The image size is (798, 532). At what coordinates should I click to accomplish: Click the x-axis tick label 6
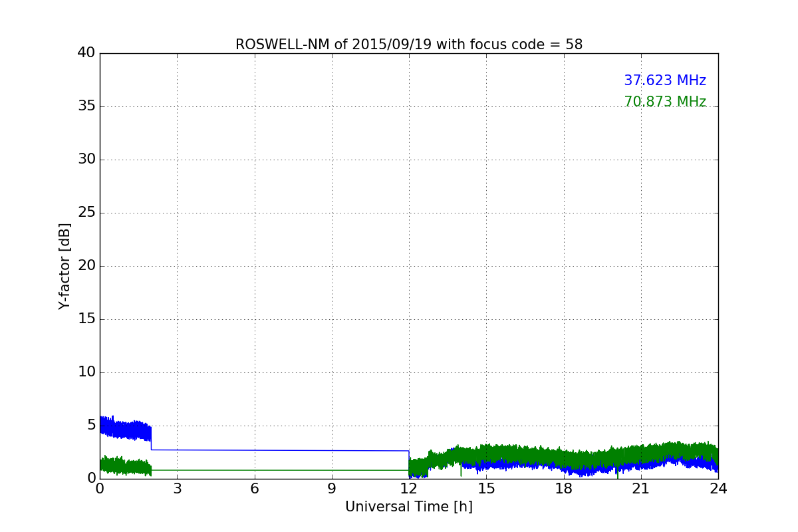coord(254,489)
